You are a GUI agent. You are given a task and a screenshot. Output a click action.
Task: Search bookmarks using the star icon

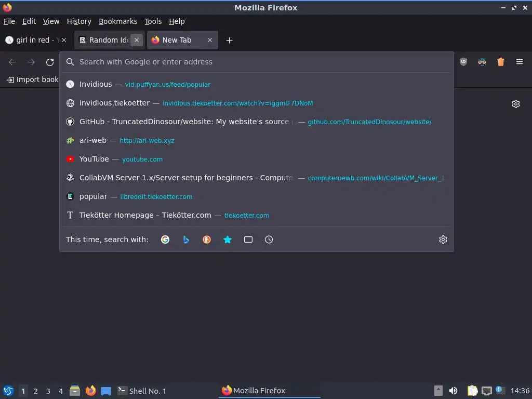[228, 240]
